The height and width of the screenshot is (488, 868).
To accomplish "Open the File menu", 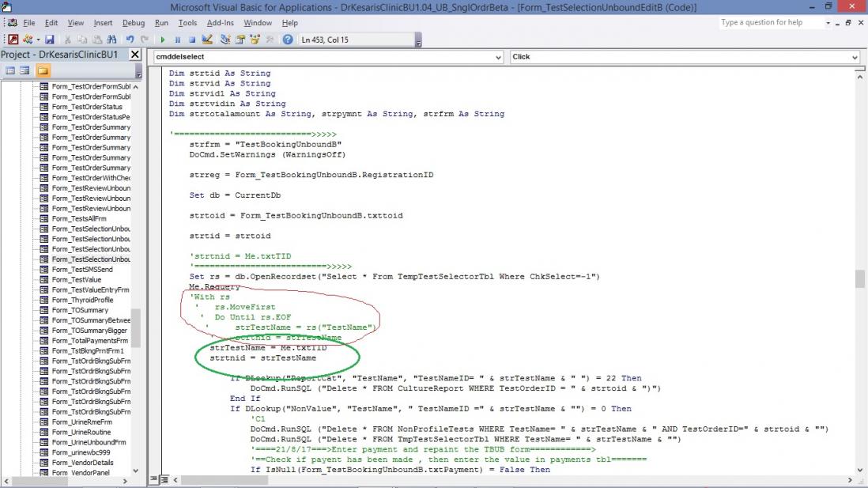I will tap(28, 23).
